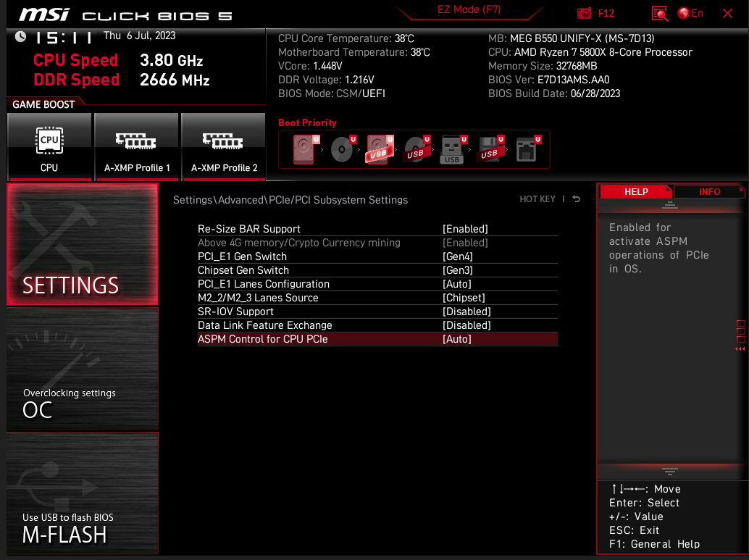Select M2_2/M2_3 Lanes Source setting
Screen dimensions: 749x560
click(258, 298)
